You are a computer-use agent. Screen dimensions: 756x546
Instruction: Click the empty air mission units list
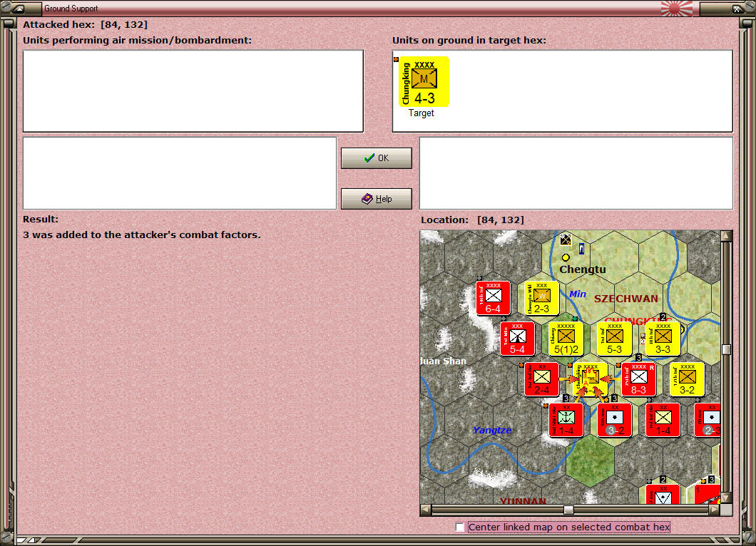pyautogui.click(x=193, y=91)
